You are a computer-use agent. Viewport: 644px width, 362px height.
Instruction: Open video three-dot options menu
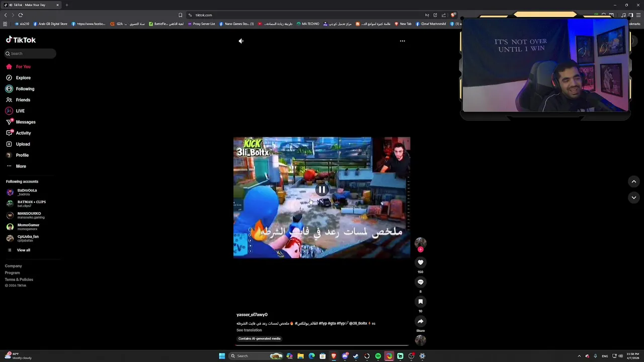(x=403, y=41)
